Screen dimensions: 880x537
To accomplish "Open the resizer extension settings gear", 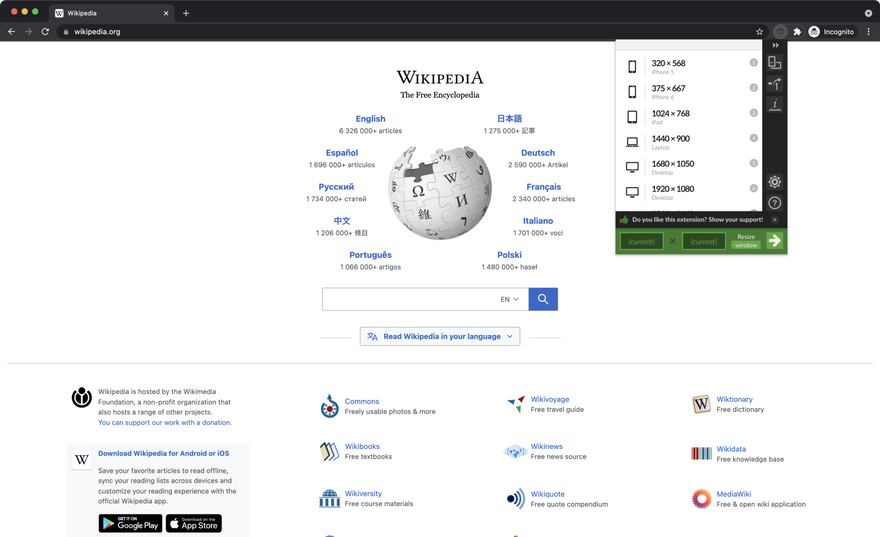I will [x=774, y=182].
